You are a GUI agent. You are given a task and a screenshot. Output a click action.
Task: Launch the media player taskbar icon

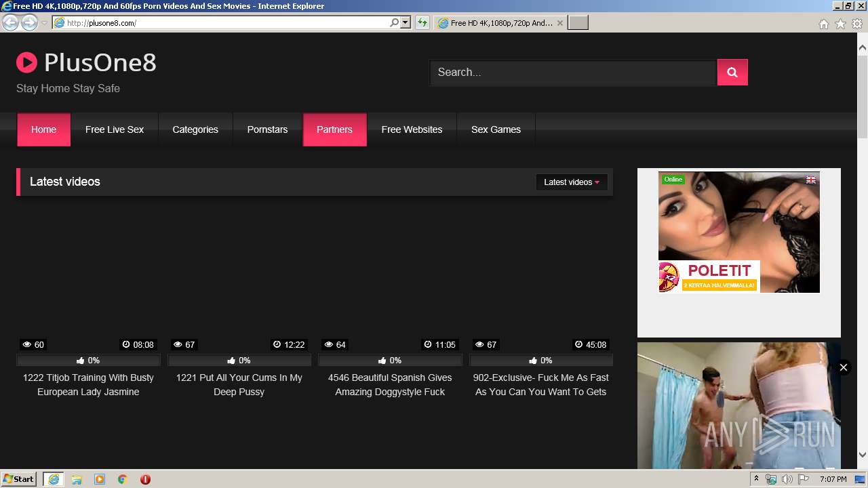(x=100, y=479)
